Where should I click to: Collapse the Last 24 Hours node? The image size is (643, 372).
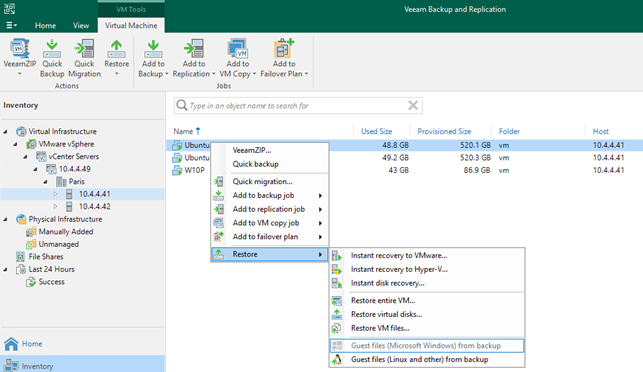pyautogui.click(x=5, y=269)
